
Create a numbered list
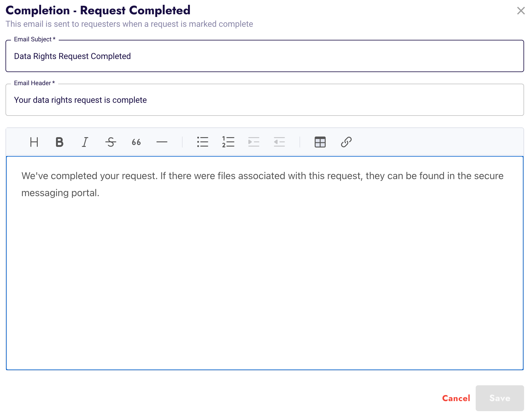pyautogui.click(x=228, y=142)
